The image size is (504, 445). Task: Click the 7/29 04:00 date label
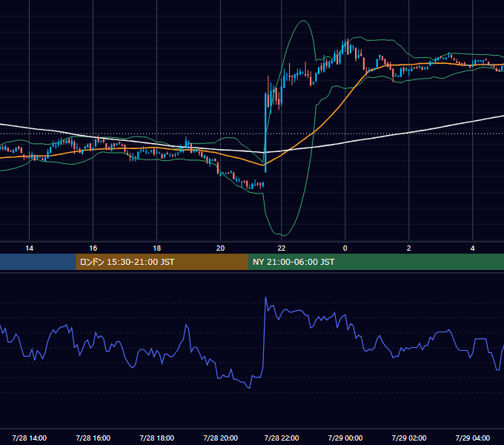[473, 438]
